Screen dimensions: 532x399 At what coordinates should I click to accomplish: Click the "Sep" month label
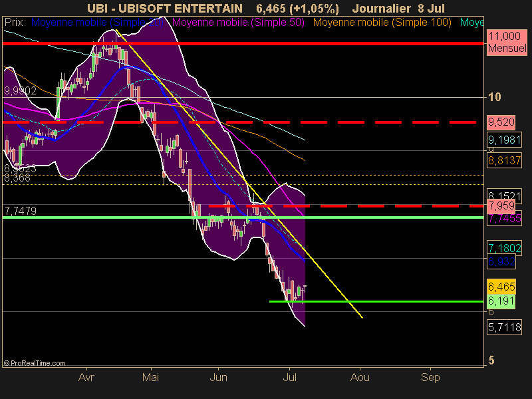click(x=430, y=377)
